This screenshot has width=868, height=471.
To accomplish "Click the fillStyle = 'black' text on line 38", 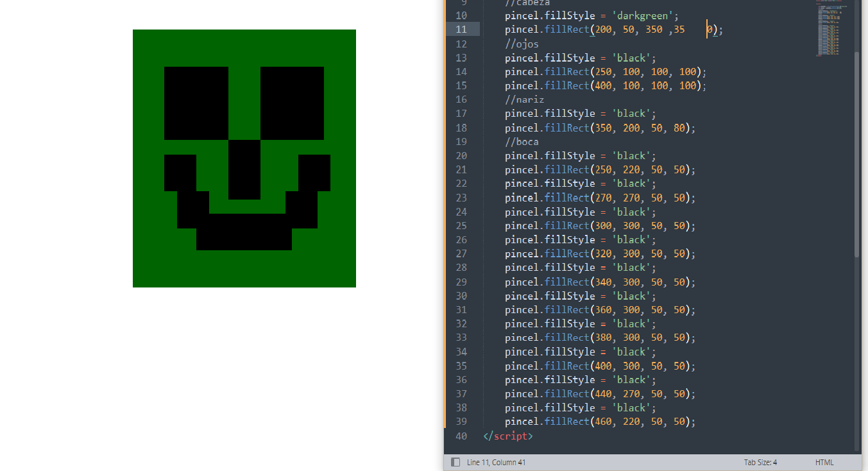I will tap(597, 407).
